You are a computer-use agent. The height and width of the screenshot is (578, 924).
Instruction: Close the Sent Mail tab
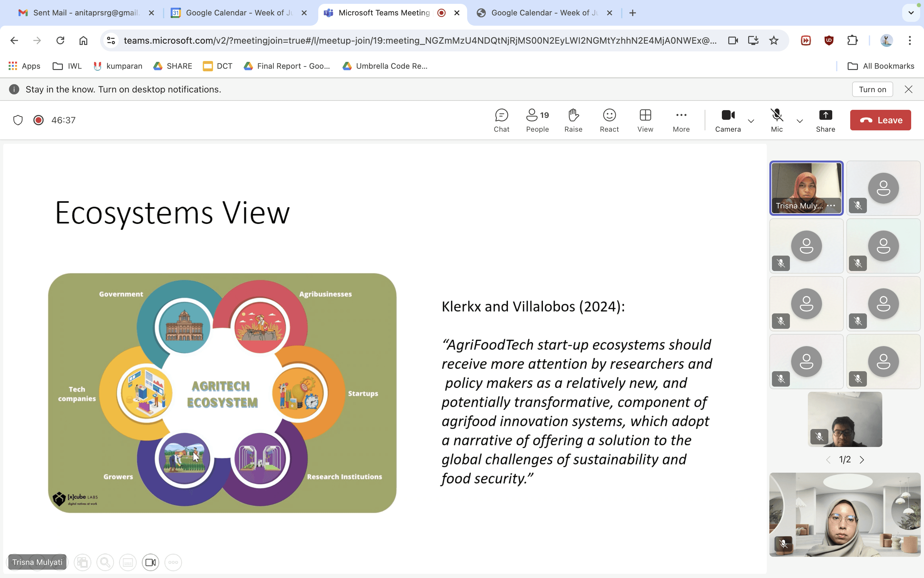[151, 13]
